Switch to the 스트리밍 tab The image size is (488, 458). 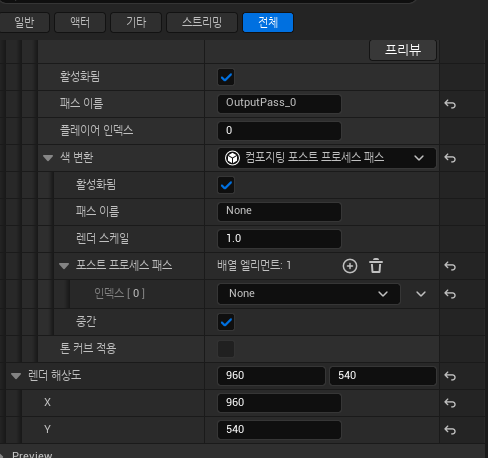pyautogui.click(x=202, y=23)
